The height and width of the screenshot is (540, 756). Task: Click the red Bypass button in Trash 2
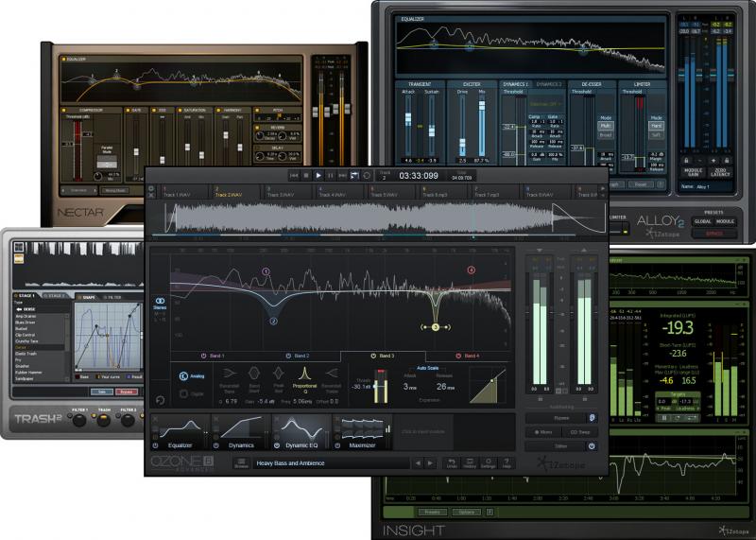click(x=127, y=392)
